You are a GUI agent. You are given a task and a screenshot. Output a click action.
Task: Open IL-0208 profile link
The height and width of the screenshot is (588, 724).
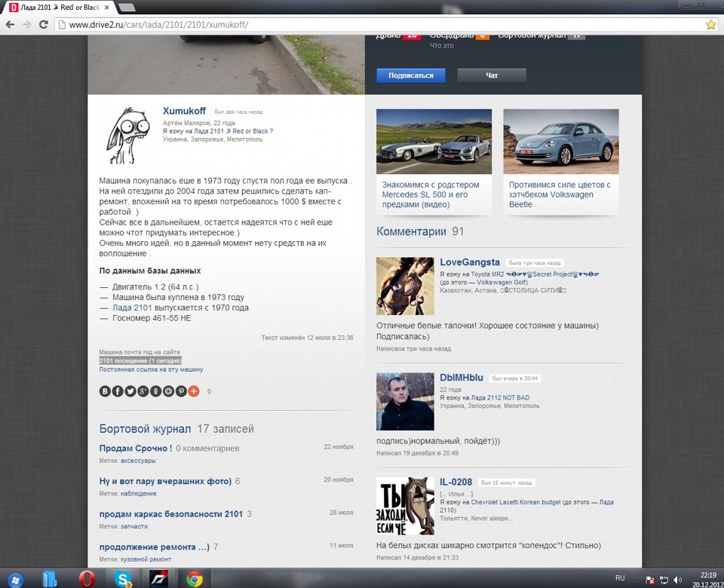point(456,482)
